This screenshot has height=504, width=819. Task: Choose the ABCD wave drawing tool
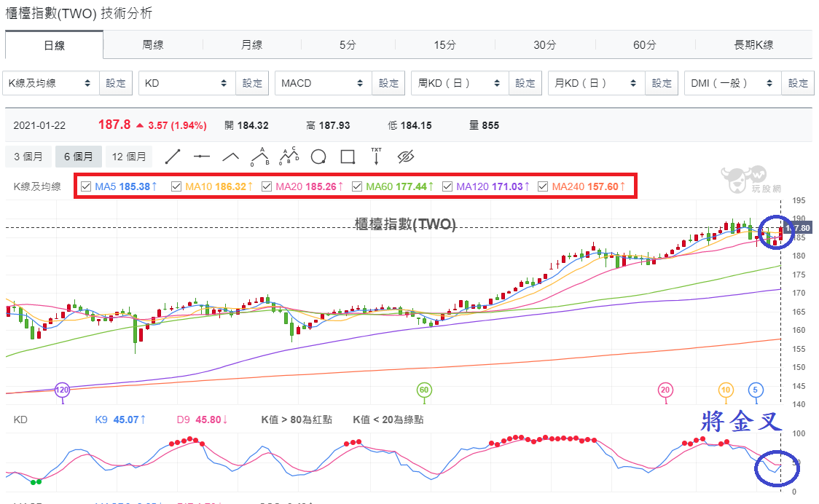289,156
